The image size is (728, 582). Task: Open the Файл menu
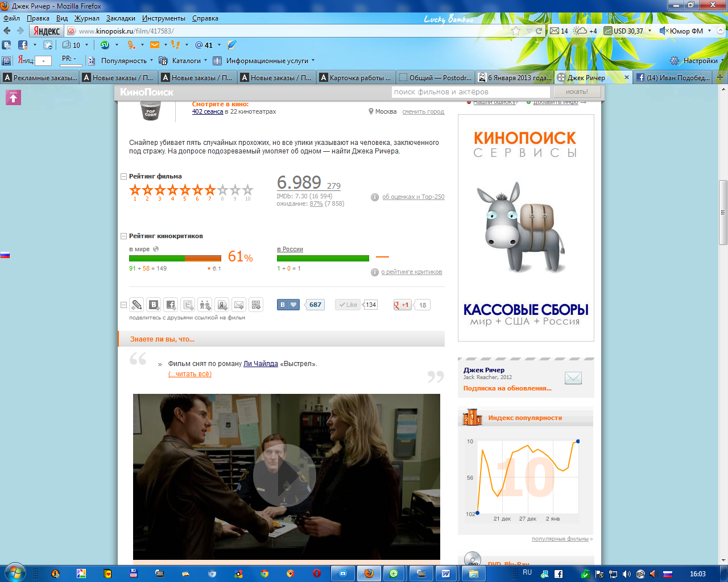point(11,18)
